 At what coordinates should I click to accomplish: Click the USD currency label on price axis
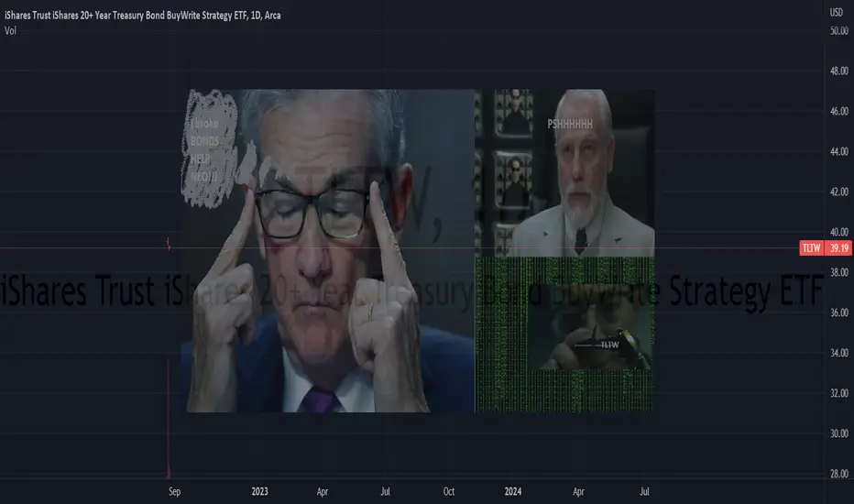click(836, 12)
